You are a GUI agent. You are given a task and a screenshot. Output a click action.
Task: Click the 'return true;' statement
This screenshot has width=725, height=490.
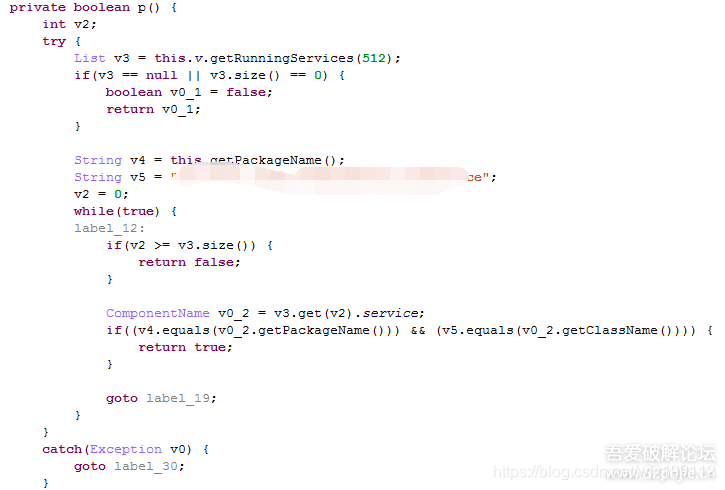tap(185, 348)
